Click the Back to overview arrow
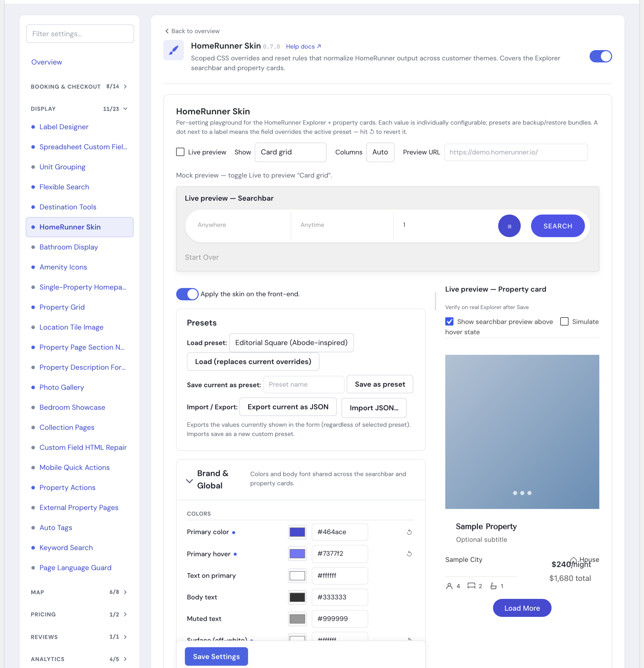The image size is (644, 668). coord(167,31)
